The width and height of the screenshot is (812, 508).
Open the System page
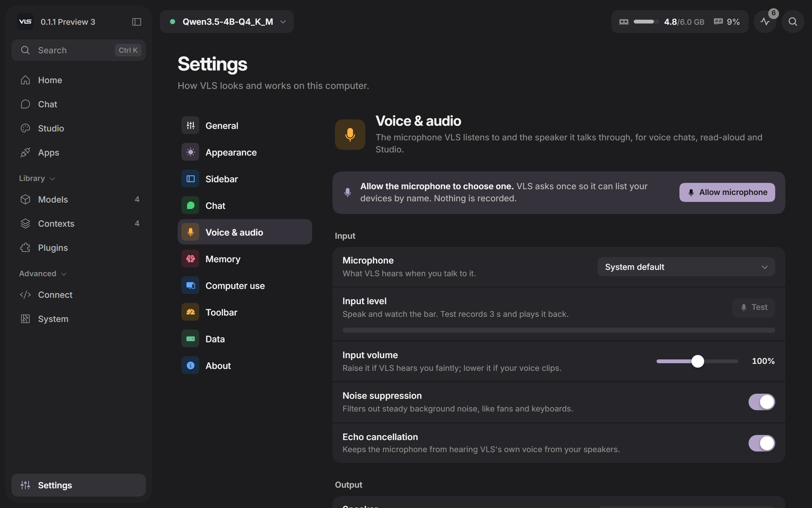pyautogui.click(x=79, y=319)
